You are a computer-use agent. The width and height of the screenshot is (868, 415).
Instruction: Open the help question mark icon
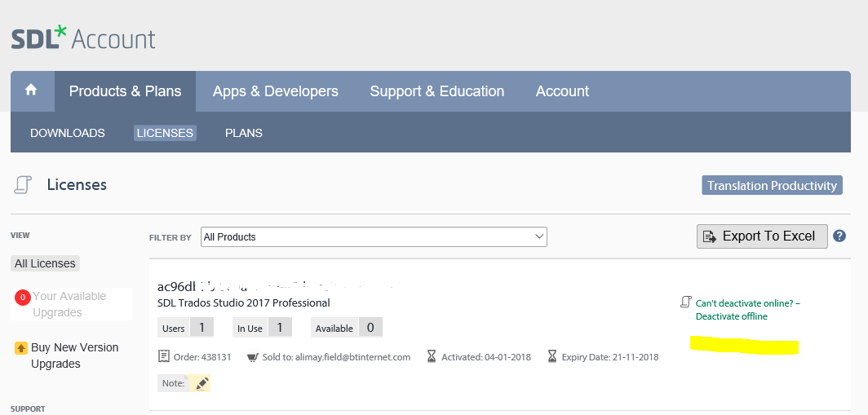[839, 236]
